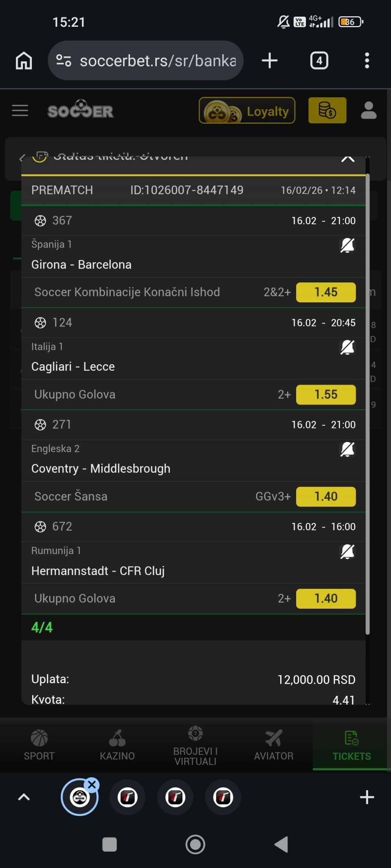Close the ticket status popup
Image resolution: width=391 pixels, height=868 pixels.
click(x=347, y=159)
